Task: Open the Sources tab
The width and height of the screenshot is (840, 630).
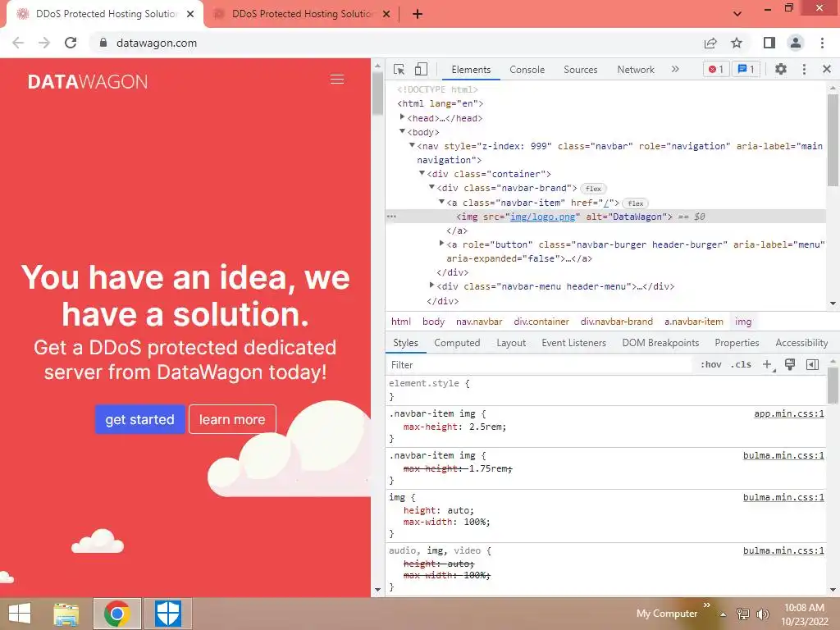Action: [x=580, y=70]
